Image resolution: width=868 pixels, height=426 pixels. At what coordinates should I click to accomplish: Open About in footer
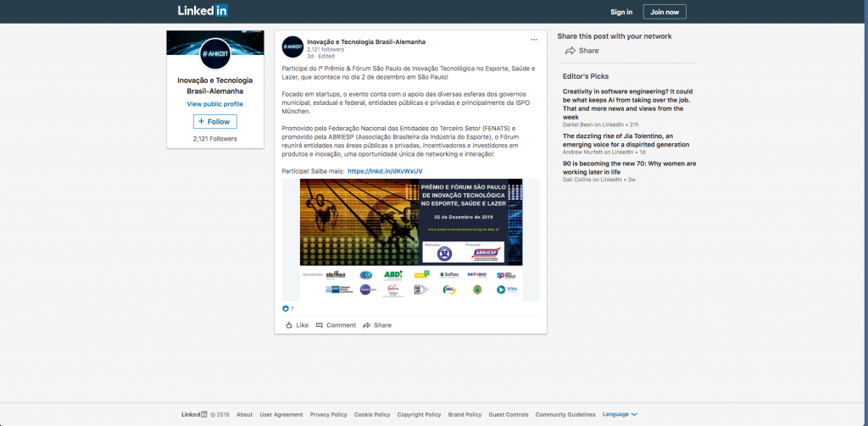click(244, 414)
